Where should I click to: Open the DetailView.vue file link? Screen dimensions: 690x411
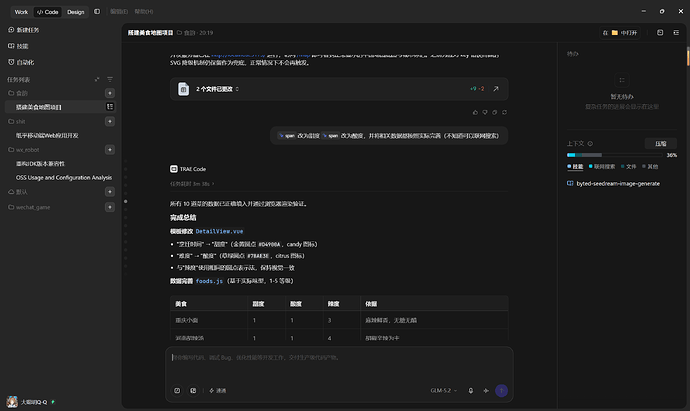219,231
